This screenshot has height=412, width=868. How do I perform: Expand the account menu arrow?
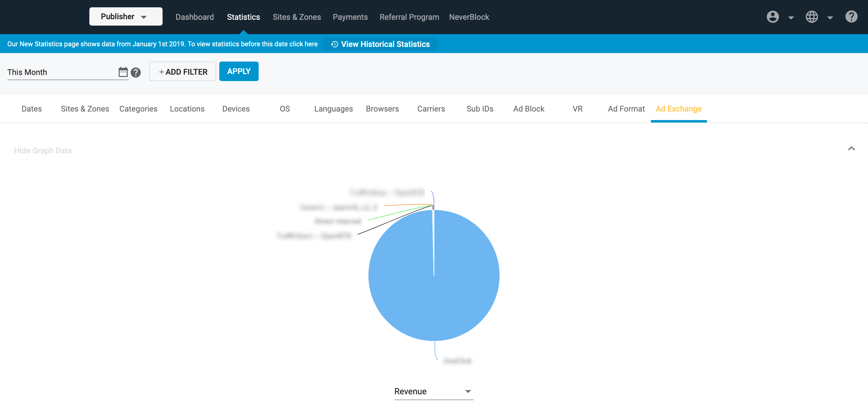[791, 18]
